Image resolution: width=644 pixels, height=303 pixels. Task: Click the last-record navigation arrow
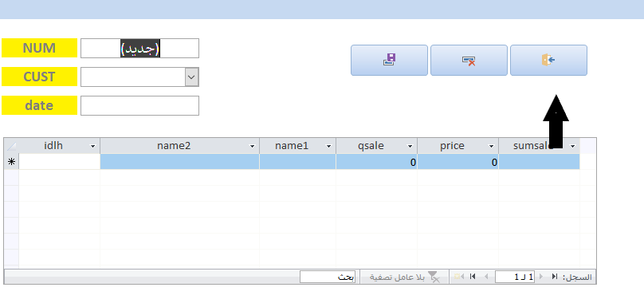(473, 277)
